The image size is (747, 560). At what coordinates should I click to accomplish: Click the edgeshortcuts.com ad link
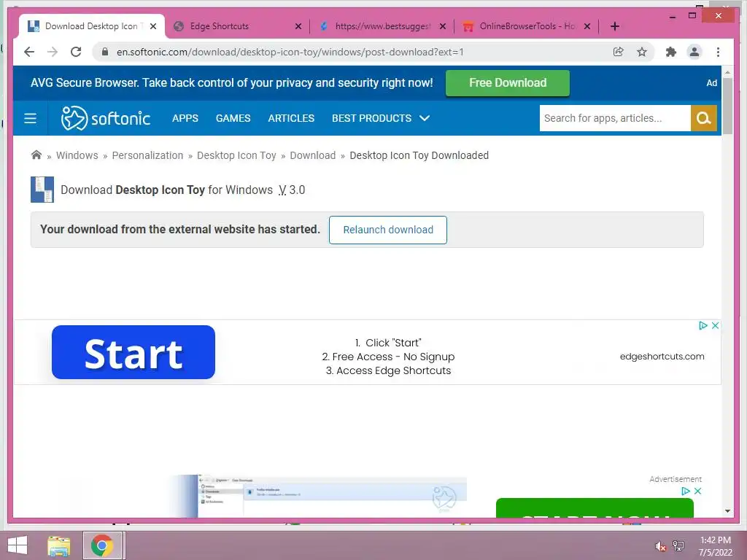click(662, 356)
